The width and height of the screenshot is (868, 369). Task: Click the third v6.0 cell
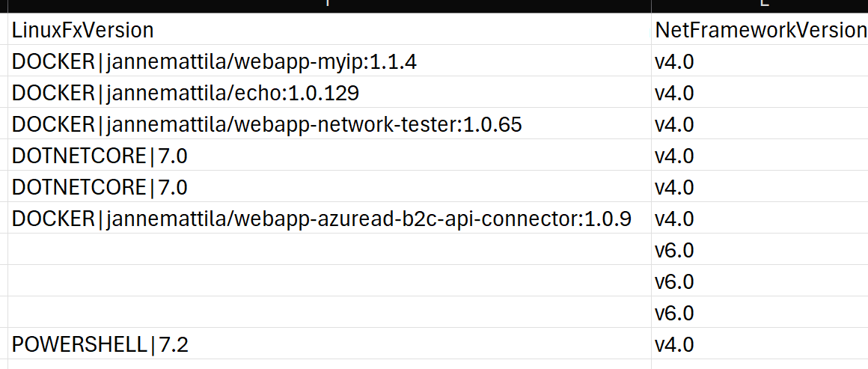coord(759,312)
